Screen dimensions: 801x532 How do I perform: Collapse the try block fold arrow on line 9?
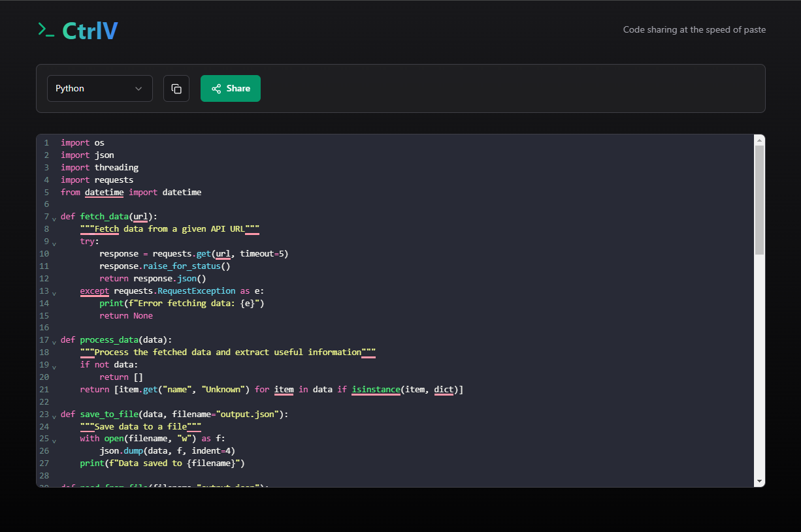tap(54, 243)
